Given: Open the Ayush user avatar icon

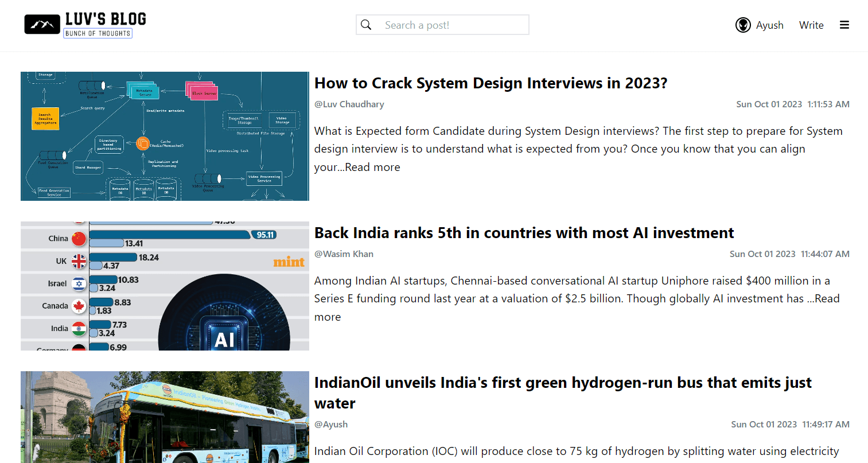Looking at the screenshot, I should pos(743,25).
